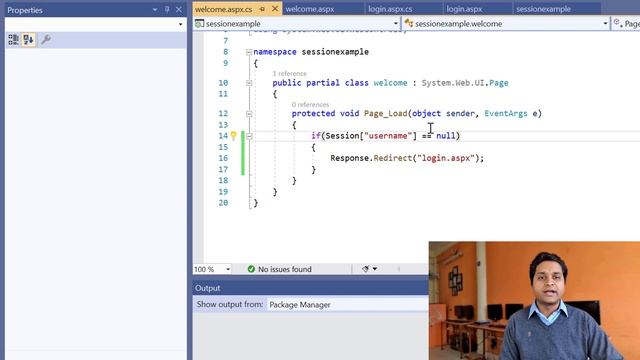Click the "username" string on line 14
640x360 pixels.
[388, 136]
